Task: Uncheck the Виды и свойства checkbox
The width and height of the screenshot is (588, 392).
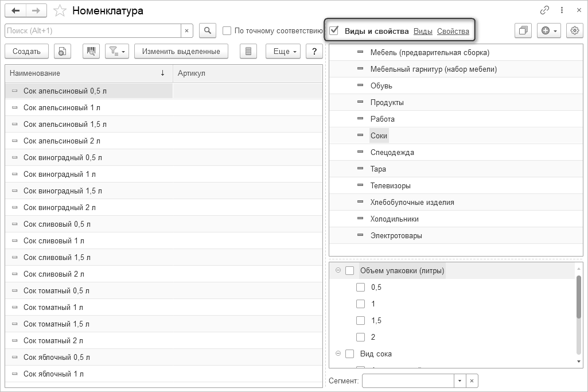Action: [x=334, y=30]
